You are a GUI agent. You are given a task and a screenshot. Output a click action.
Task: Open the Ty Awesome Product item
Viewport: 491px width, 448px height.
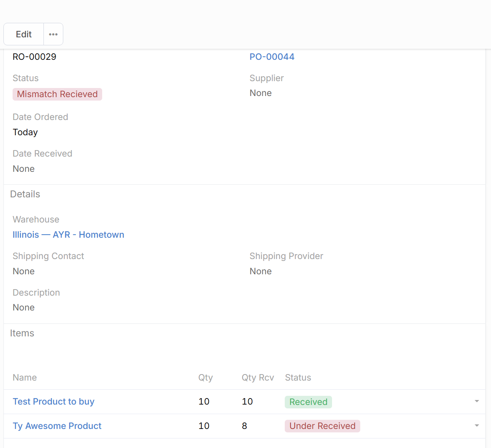coord(57,426)
